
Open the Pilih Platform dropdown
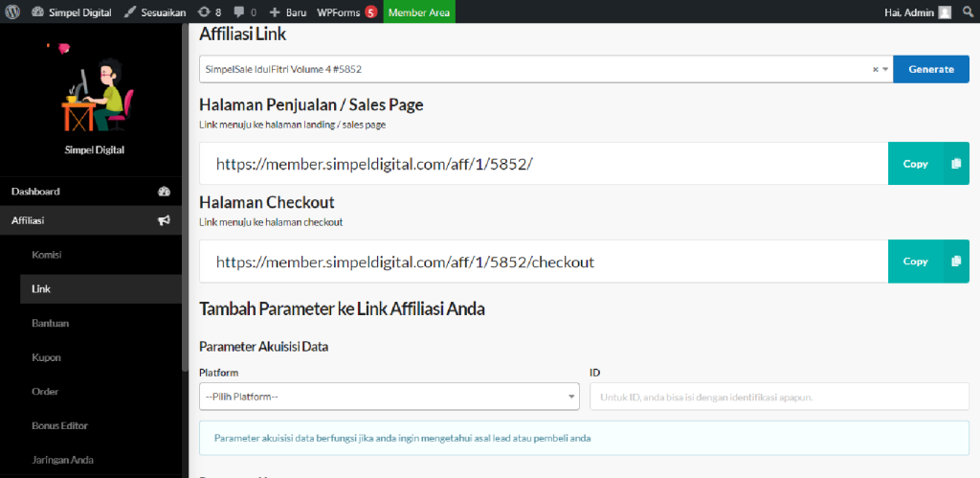click(390, 397)
